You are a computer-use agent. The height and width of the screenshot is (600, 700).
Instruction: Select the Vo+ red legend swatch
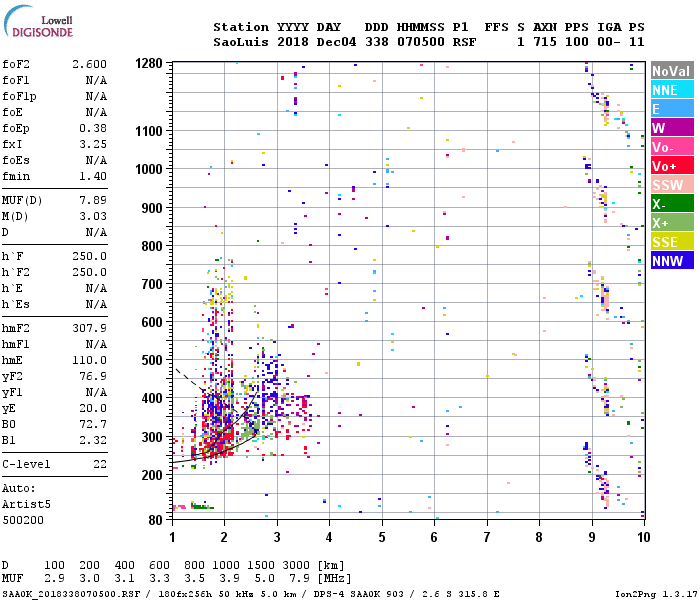click(x=672, y=166)
